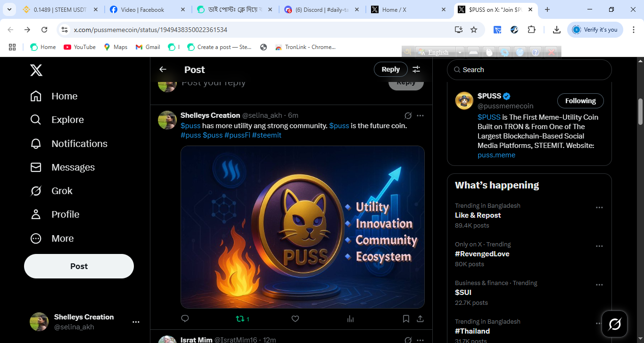This screenshot has height=343, width=644.
Task: Open the PUSS coin image in the post
Action: pos(303,227)
